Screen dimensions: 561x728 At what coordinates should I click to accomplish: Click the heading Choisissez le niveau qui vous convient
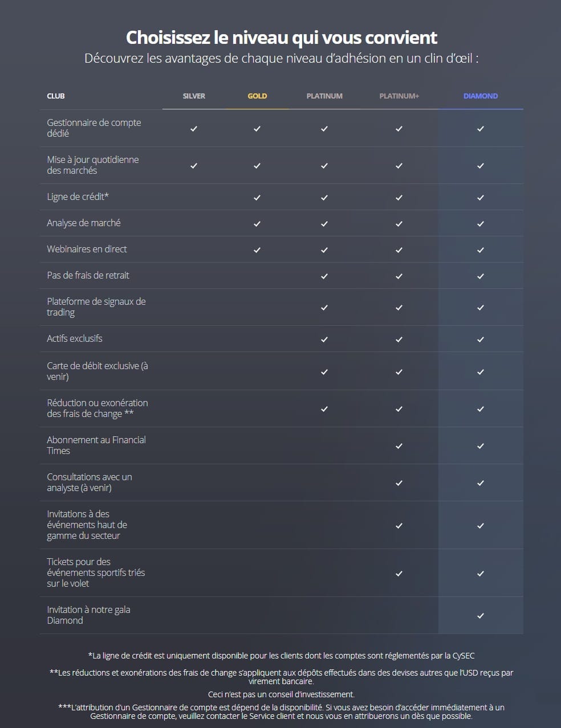point(281,38)
